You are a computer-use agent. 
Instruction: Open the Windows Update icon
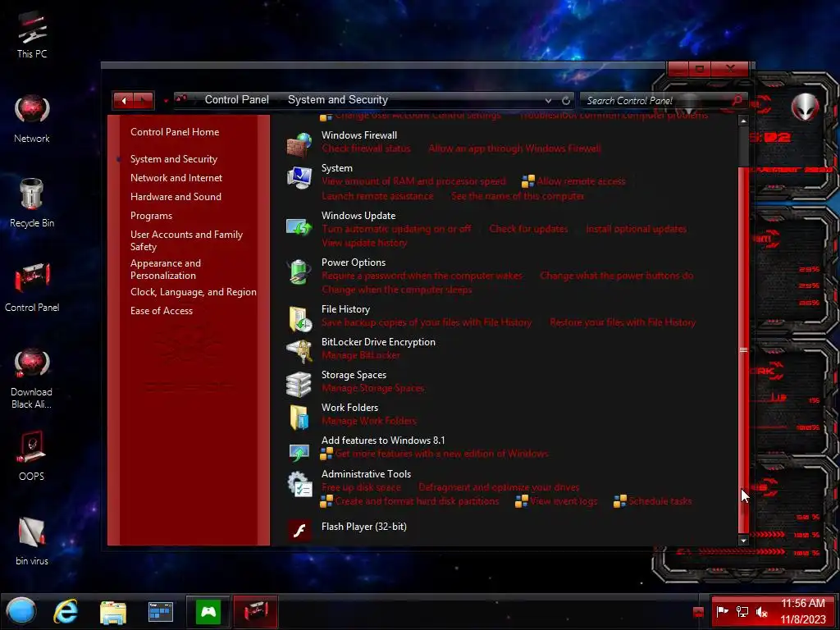click(299, 227)
